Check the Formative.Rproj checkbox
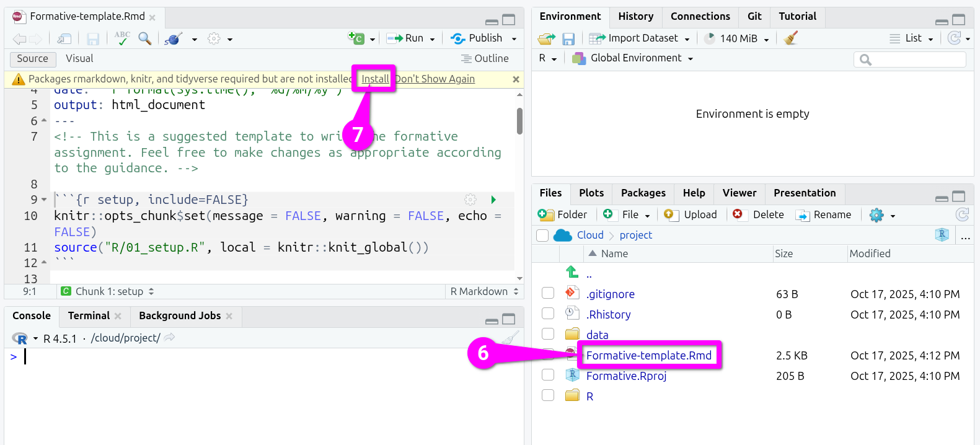Image resolution: width=980 pixels, height=445 pixels. [x=548, y=375]
